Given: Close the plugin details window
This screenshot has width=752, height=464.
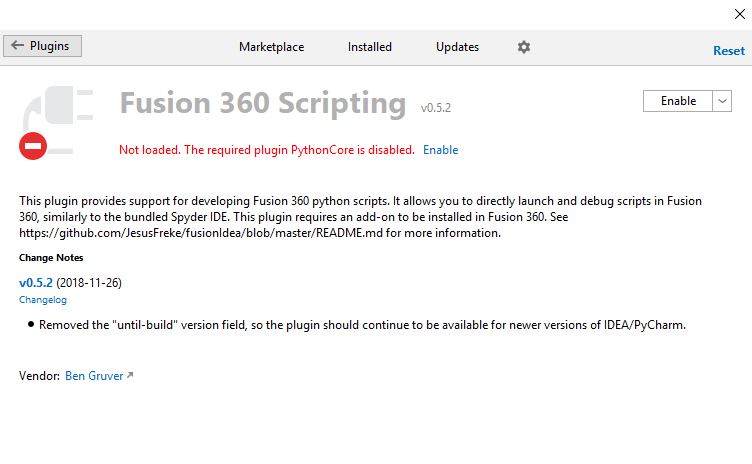Looking at the screenshot, I should point(739,14).
